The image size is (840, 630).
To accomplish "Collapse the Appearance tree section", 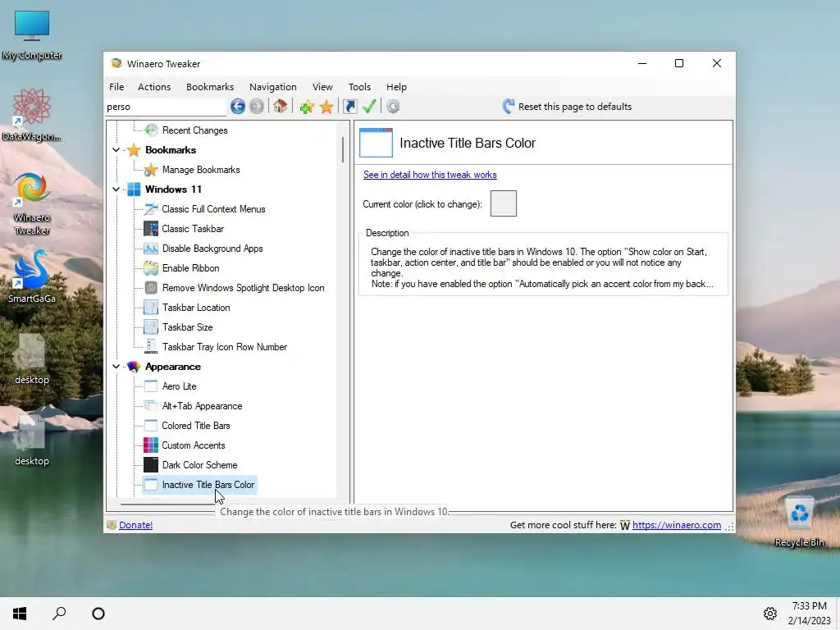I will [116, 367].
